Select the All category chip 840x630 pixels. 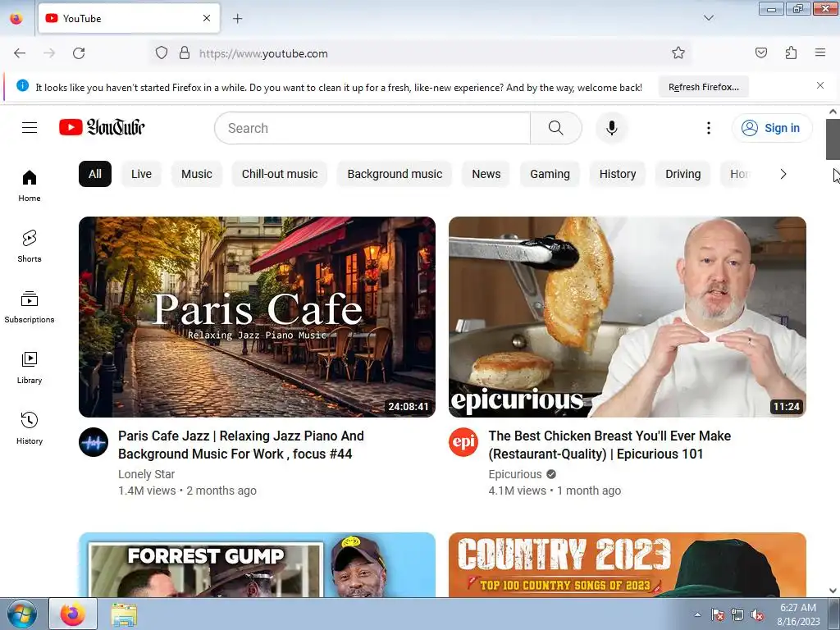95,174
